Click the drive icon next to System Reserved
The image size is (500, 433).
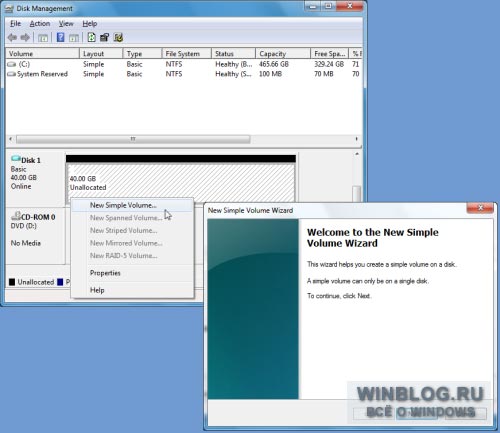point(12,74)
